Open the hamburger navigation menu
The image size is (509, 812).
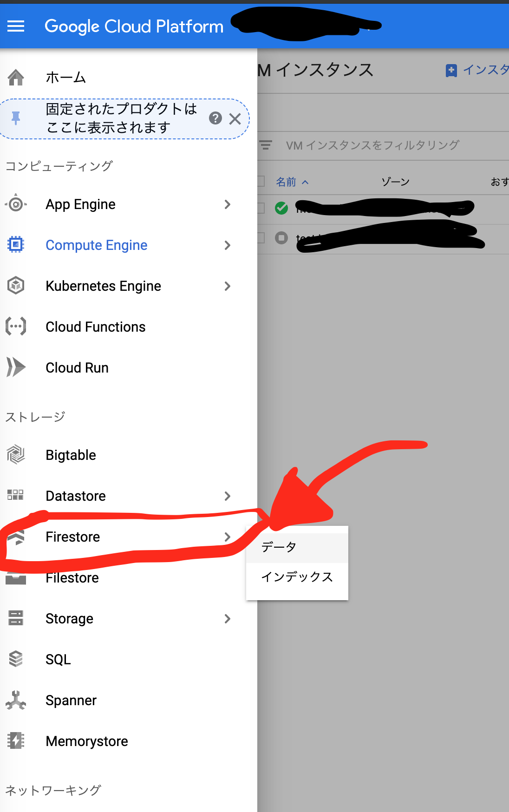[x=16, y=26]
